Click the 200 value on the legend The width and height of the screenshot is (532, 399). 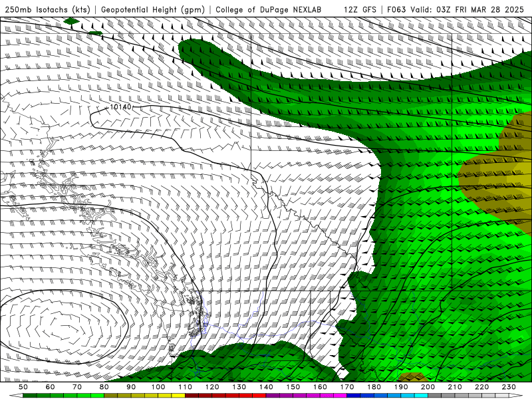click(428, 387)
